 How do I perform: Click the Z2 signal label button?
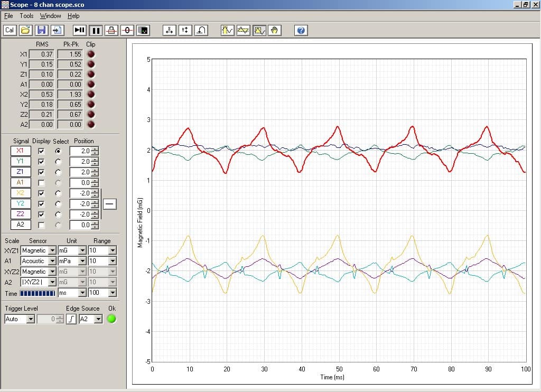[x=21, y=214]
